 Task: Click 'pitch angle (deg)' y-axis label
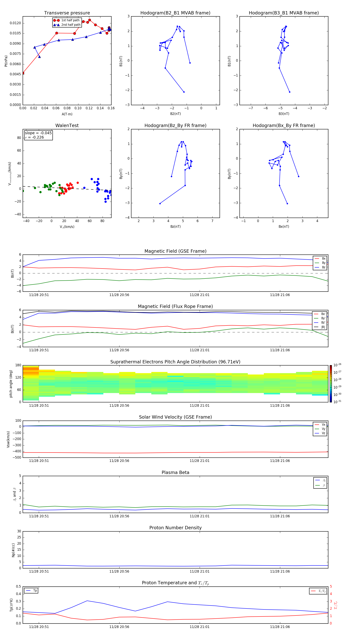(x=11, y=384)
